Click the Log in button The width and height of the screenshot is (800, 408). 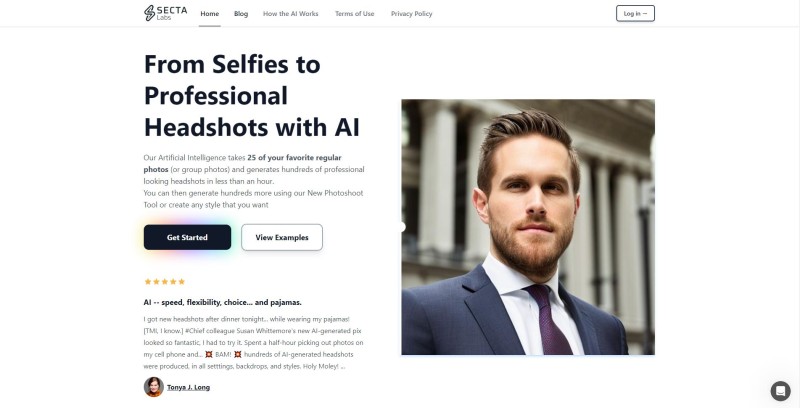pyautogui.click(x=635, y=14)
